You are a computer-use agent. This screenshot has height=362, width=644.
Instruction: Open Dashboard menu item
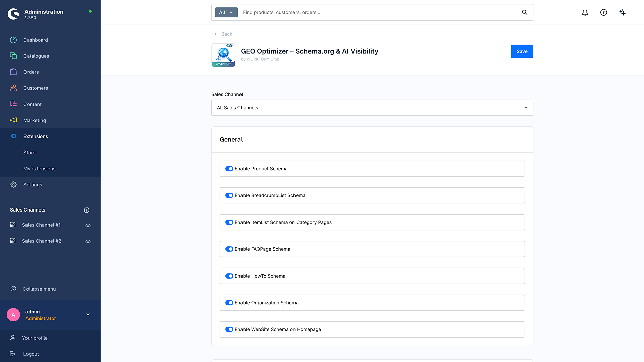pyautogui.click(x=36, y=40)
